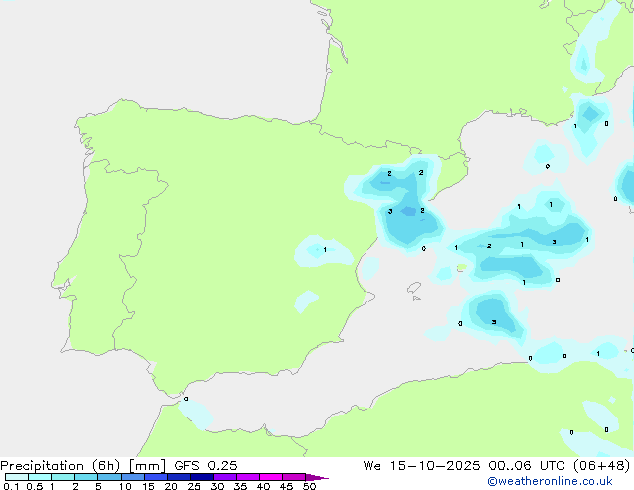Select the 15–20 mm legend swatch
The height and width of the screenshot is (490, 634).
click(x=156, y=477)
